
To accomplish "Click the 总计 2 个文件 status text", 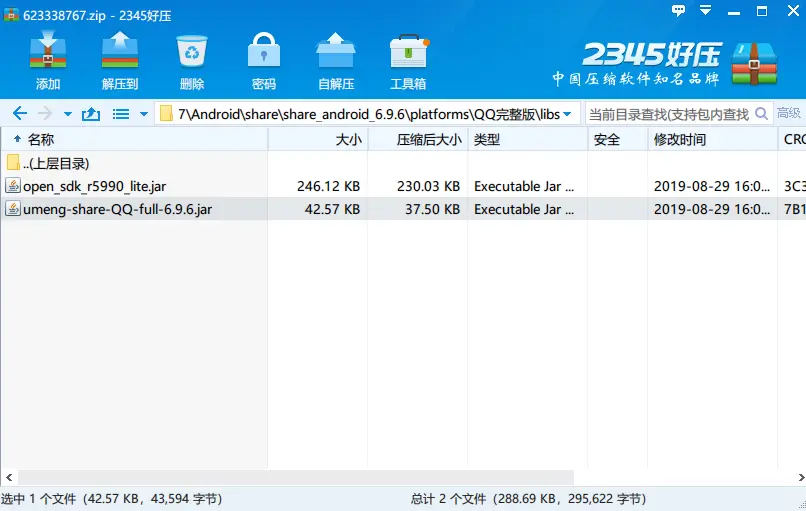I will [528, 499].
